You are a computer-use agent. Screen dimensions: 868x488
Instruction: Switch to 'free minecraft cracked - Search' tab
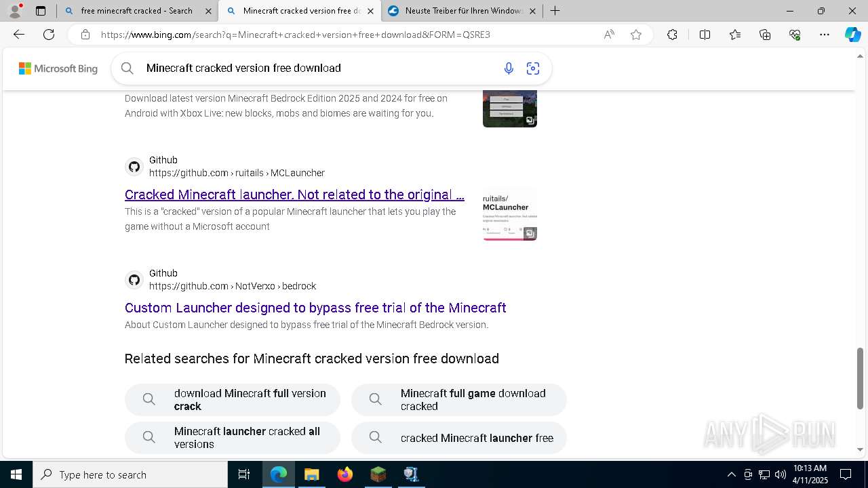(136, 11)
